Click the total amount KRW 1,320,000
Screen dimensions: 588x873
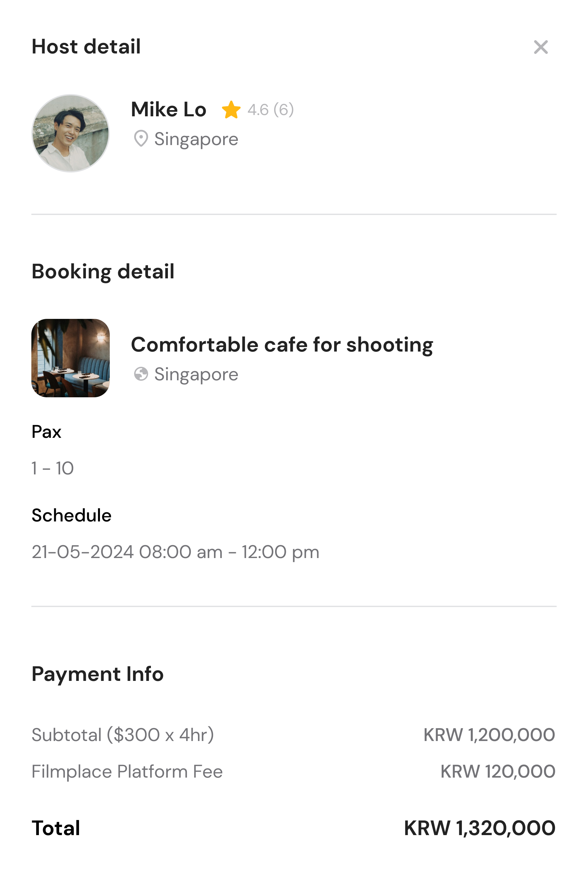tap(480, 828)
